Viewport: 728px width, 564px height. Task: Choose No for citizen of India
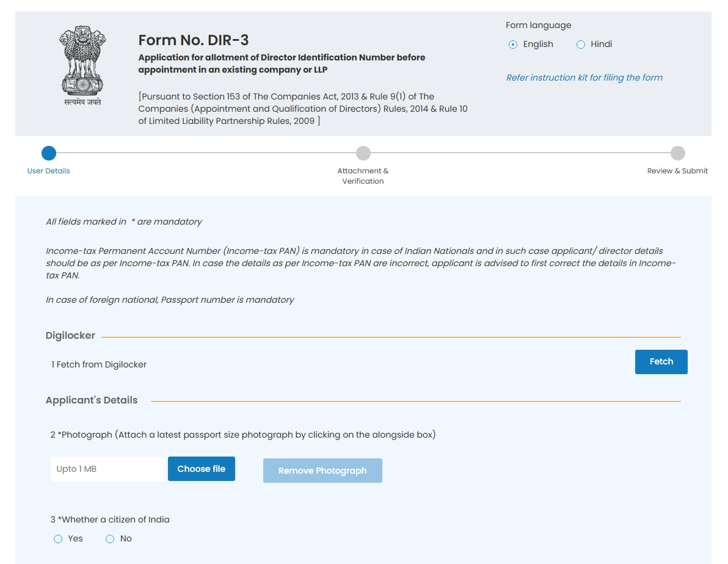pos(109,539)
